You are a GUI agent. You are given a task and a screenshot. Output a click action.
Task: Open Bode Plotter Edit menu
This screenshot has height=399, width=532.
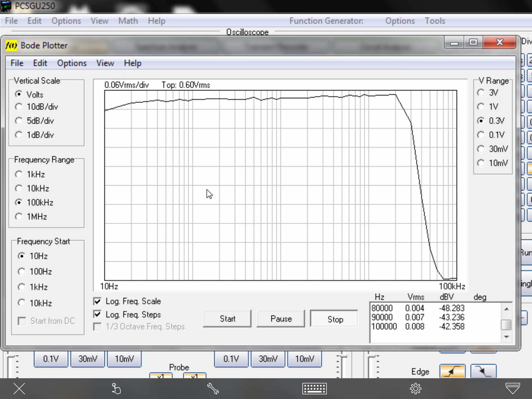40,63
